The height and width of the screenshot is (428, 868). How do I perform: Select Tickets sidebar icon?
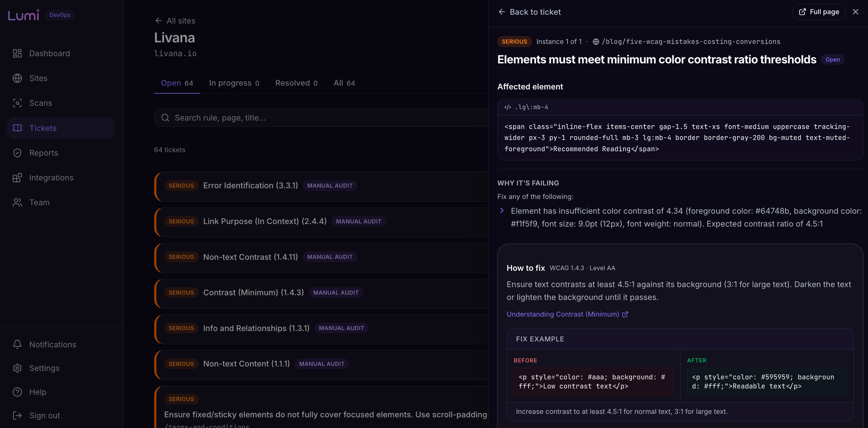coord(17,128)
